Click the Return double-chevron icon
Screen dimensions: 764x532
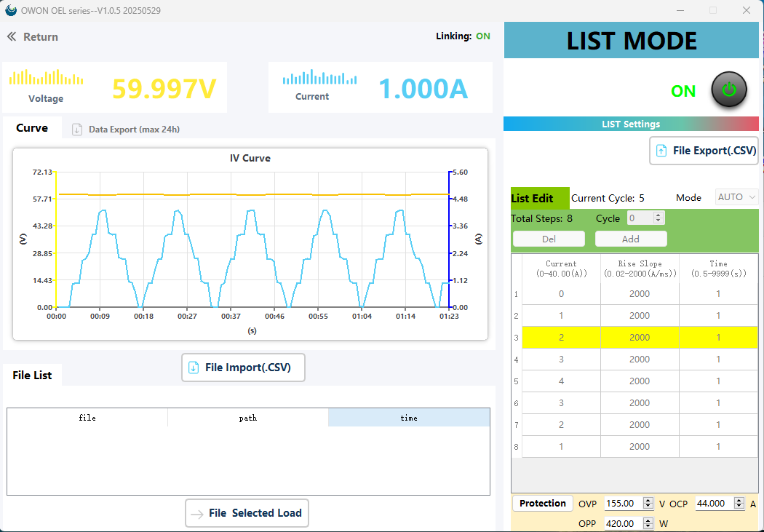12,37
